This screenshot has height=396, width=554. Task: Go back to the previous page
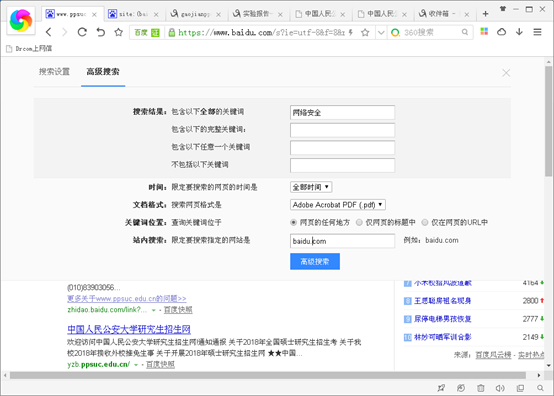49,32
